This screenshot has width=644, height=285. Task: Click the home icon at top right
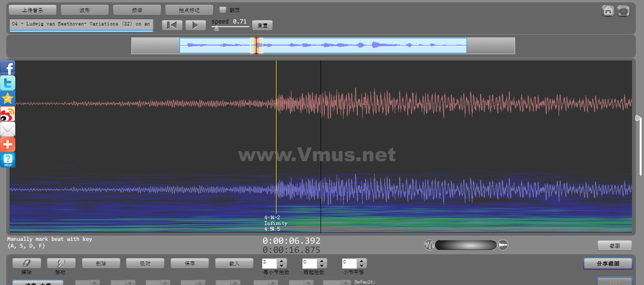608,11
